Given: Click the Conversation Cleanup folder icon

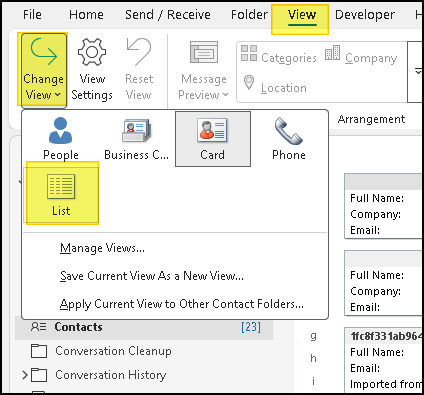Looking at the screenshot, I should 39,351.
